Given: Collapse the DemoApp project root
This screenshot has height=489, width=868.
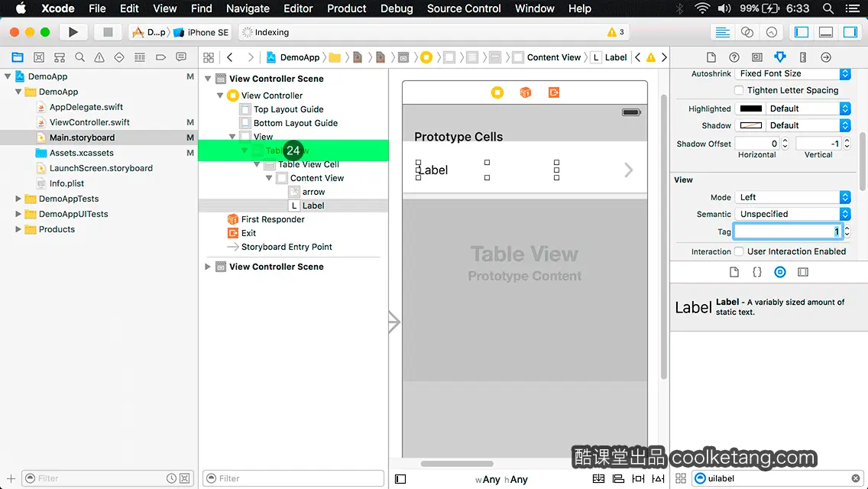Looking at the screenshot, I should 8,76.
